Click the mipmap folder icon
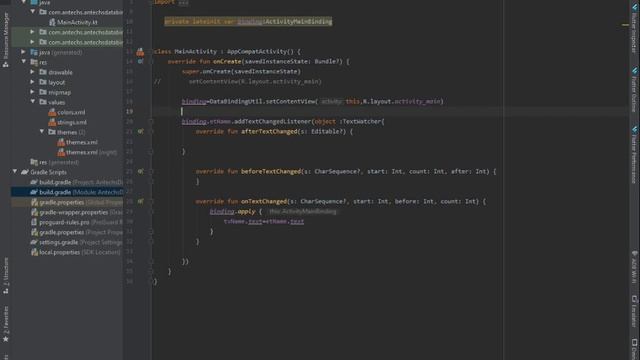Image resolution: width=640 pixels, height=360 pixels. click(43, 92)
